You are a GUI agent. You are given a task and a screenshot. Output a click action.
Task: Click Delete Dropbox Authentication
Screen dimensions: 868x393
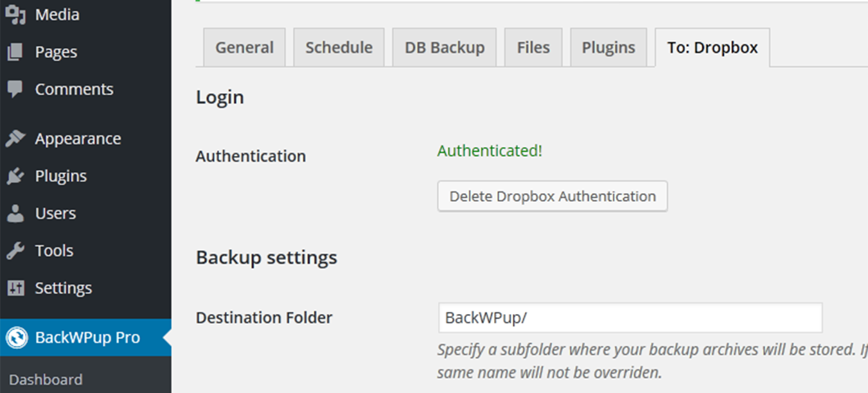[552, 196]
